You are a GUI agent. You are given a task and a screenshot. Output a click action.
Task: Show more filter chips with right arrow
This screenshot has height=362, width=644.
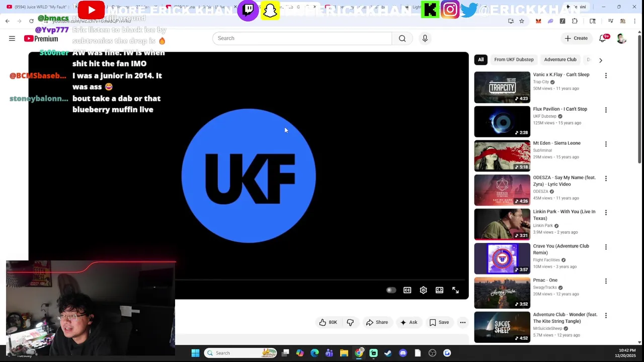600,60
